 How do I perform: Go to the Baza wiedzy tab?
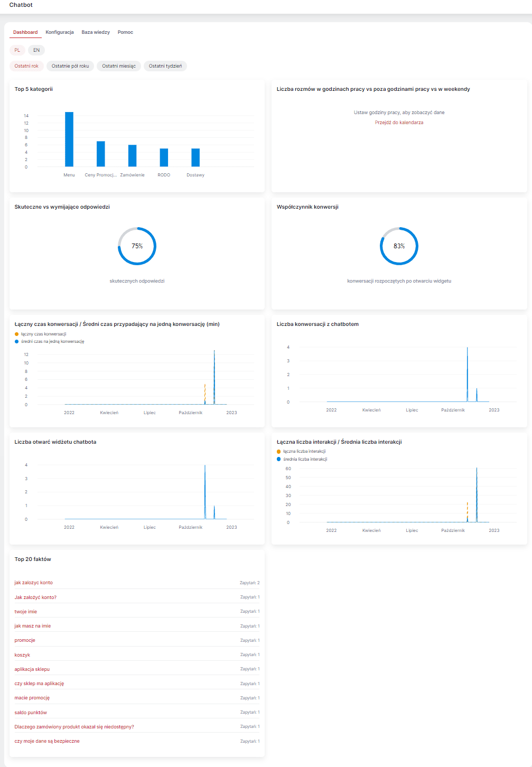click(x=96, y=32)
